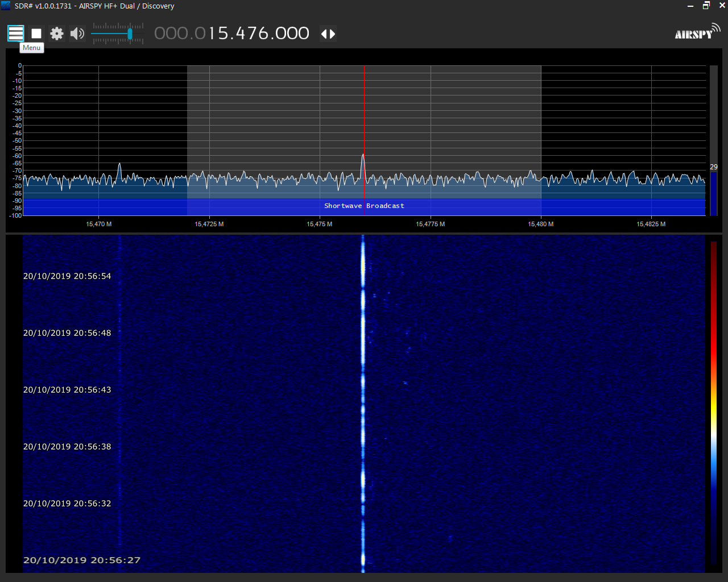This screenshot has height=582, width=728.
Task: Stop the radio with the stop button
Action: [x=36, y=34]
